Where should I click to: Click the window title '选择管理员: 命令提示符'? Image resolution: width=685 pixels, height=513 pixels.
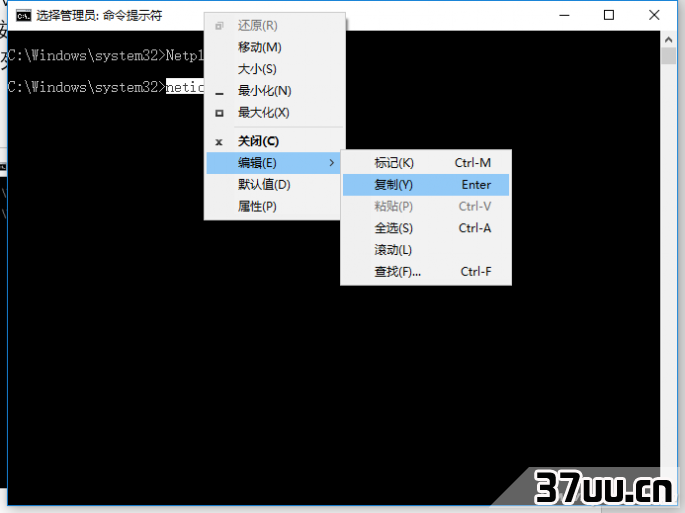(x=99, y=16)
